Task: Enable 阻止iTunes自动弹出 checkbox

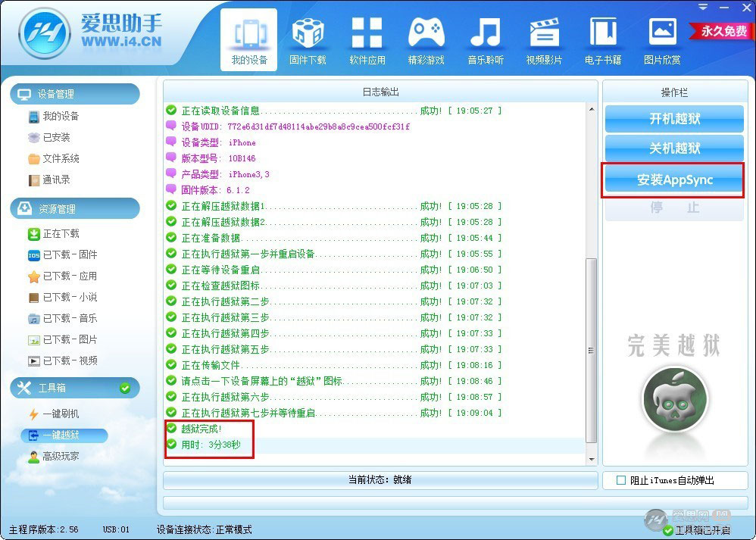Action: (621, 480)
